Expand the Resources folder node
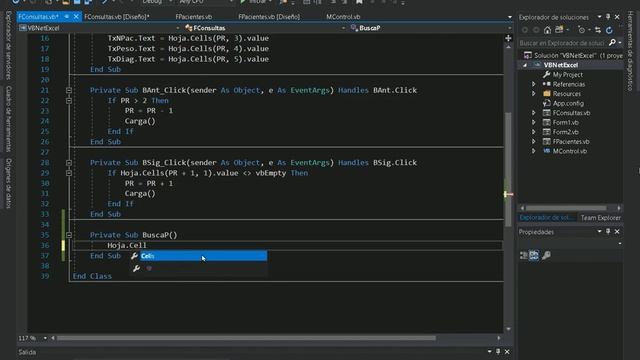Viewport: 640px width, 360px height. click(533, 93)
